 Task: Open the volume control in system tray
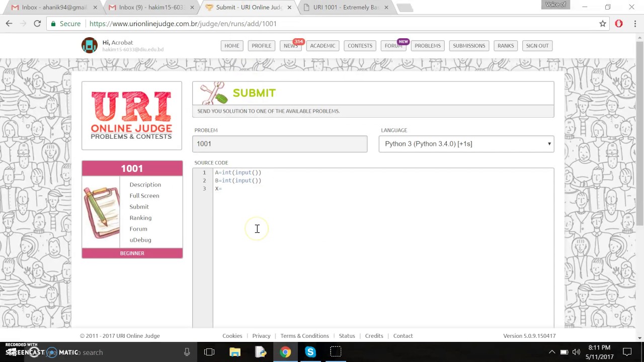[x=576, y=352]
